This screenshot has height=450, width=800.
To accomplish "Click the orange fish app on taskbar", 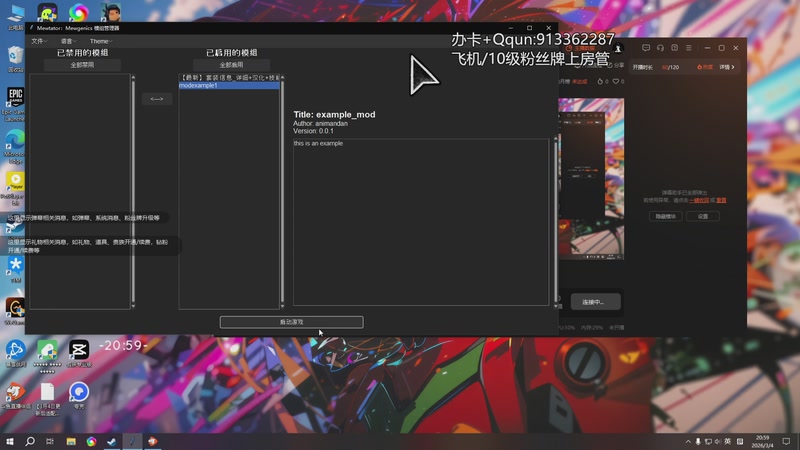I will pos(153,441).
